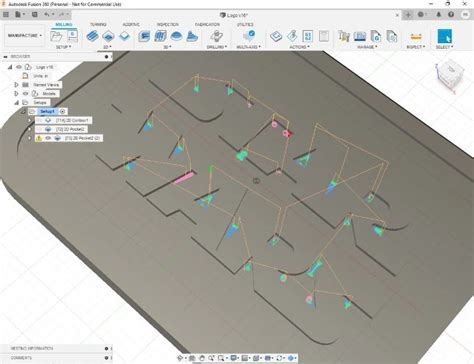474x364 pixels.
Task: Toggle visibility eye of Pocket2 (2) operation
Action: pos(48,138)
